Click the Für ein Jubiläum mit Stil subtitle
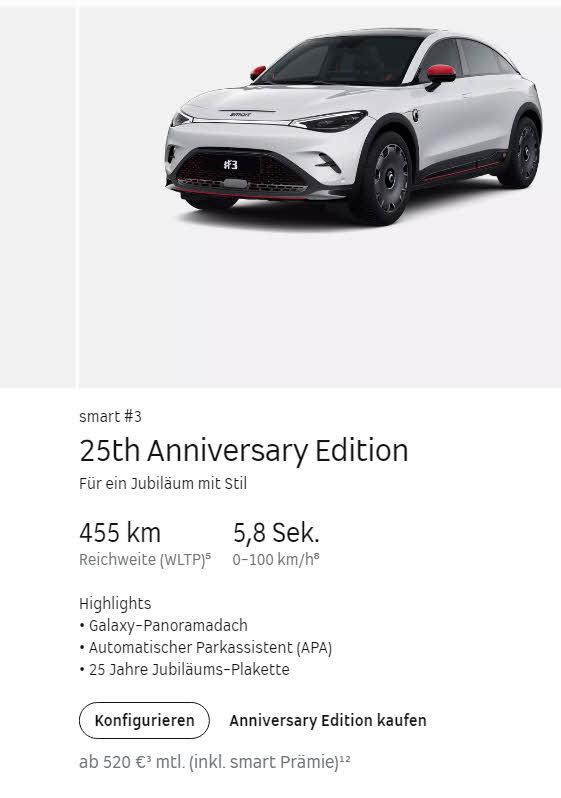Viewport: 561px width, 798px height. click(x=163, y=483)
